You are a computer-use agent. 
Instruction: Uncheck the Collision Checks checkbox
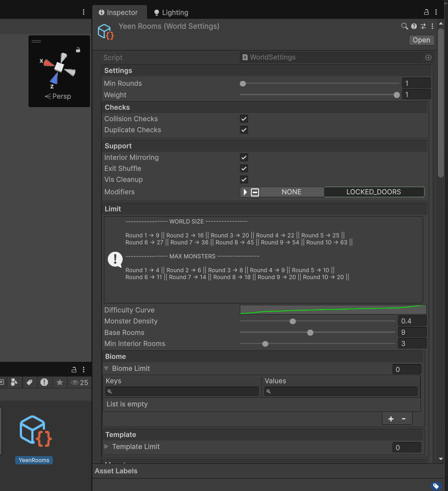coord(244,119)
